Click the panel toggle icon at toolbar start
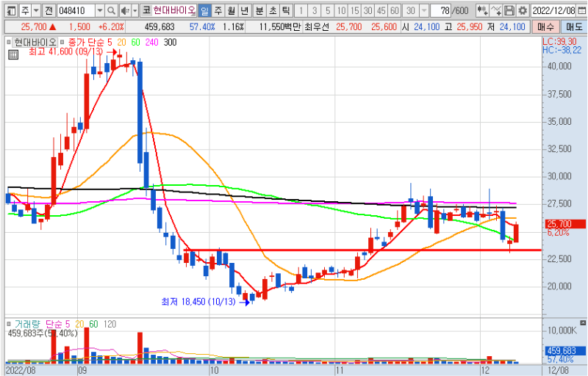 (x=11, y=10)
